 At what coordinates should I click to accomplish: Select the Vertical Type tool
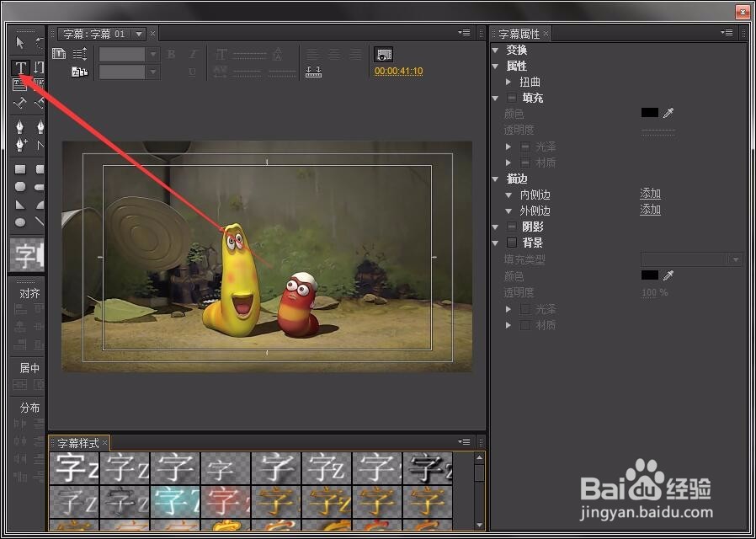40,67
